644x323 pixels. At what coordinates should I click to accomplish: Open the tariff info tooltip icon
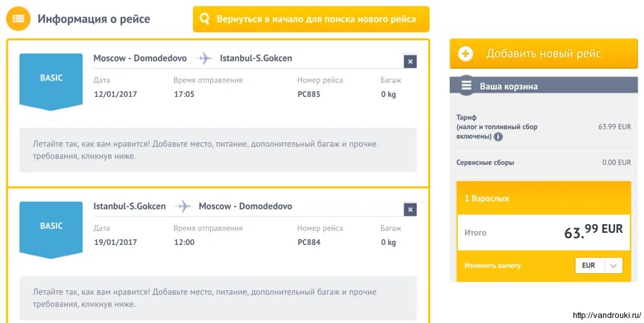point(498,136)
